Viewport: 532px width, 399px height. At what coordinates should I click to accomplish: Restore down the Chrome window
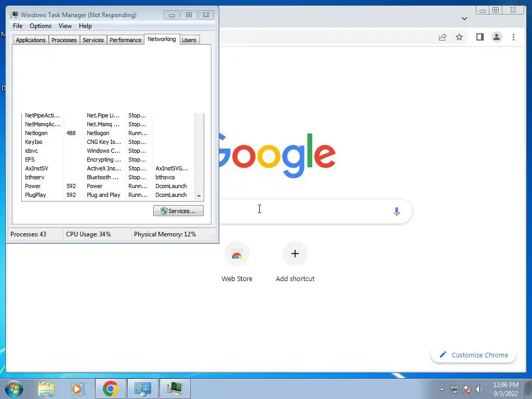496,10
